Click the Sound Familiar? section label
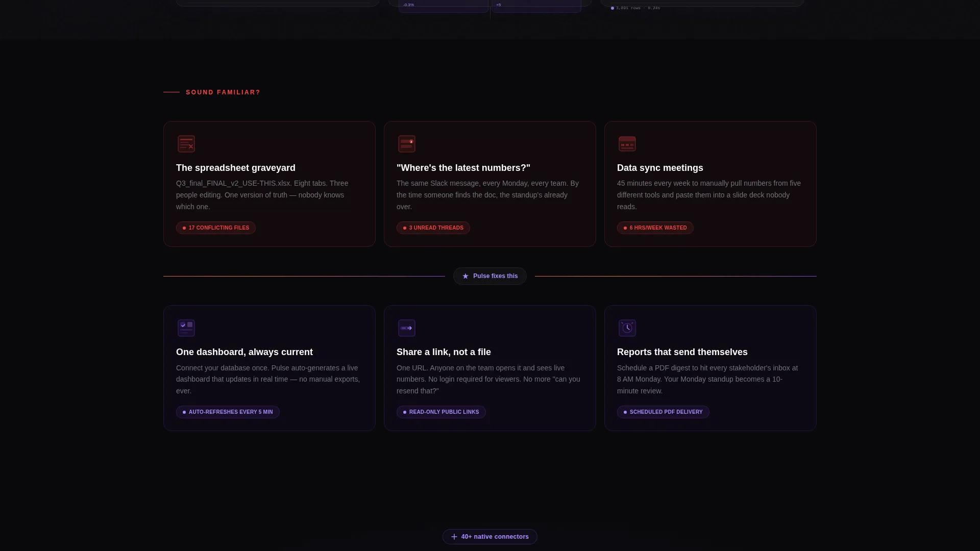980x551 pixels. coord(223,92)
